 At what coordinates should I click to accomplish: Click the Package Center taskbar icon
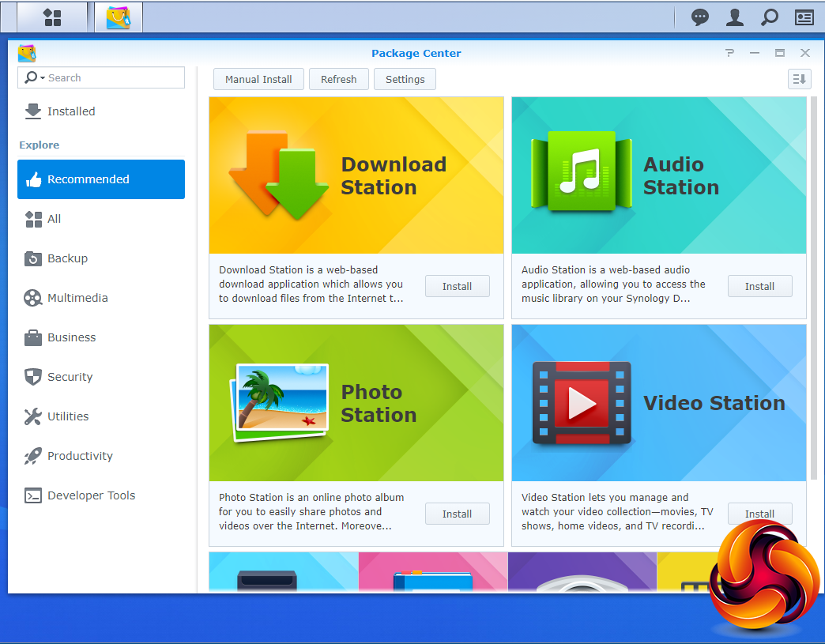(119, 17)
